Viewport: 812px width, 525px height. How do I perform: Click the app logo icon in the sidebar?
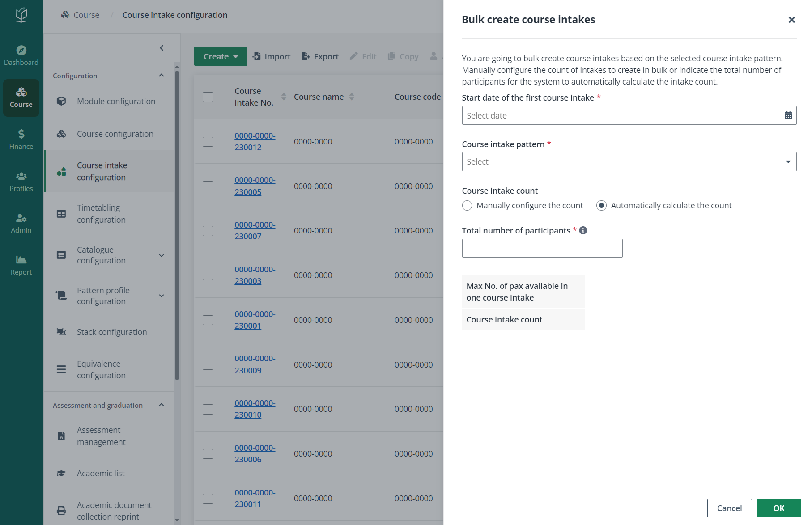[21, 15]
